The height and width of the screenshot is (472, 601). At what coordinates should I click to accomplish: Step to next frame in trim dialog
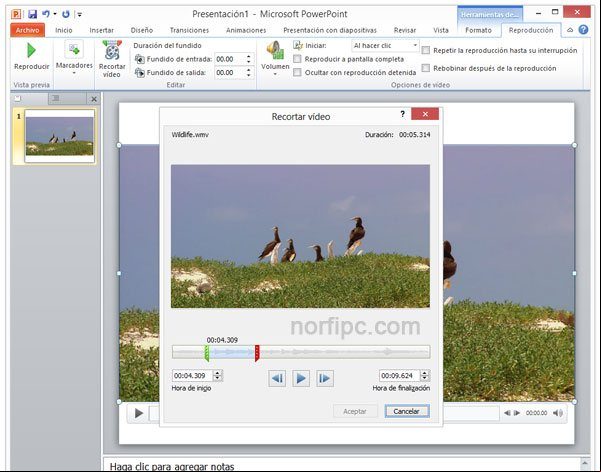point(325,378)
